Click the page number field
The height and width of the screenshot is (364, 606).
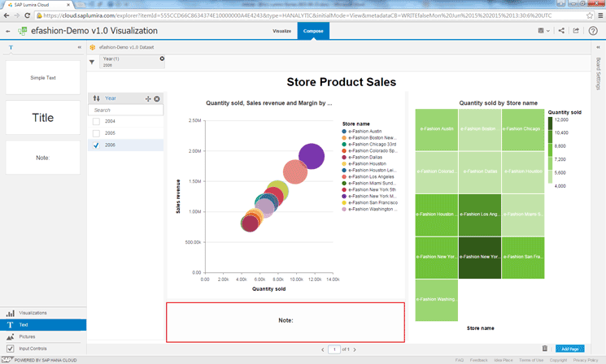pos(334,349)
